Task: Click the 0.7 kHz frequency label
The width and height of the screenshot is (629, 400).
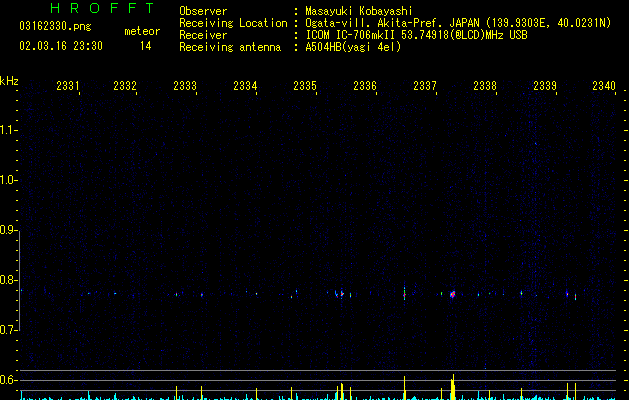Action: [8, 330]
